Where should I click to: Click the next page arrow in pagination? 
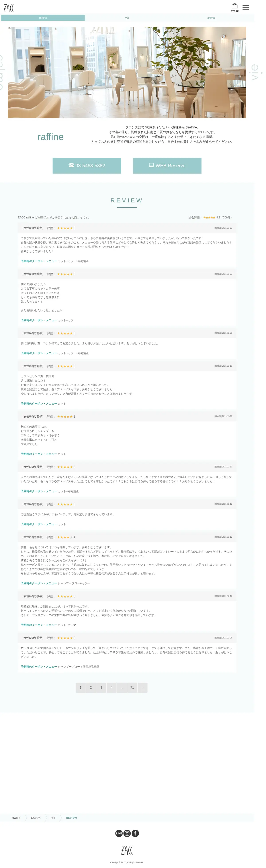coord(142,687)
